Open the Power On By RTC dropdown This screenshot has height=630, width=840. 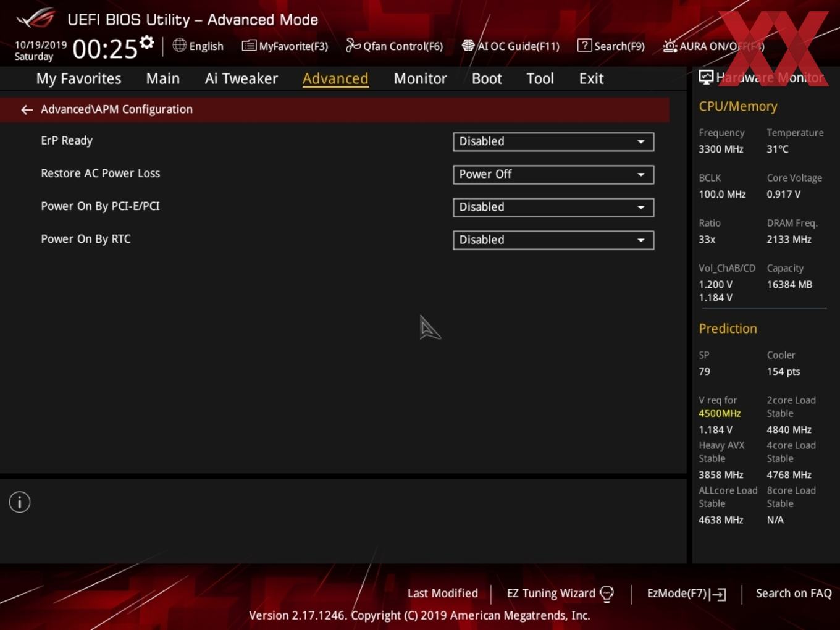[553, 240]
